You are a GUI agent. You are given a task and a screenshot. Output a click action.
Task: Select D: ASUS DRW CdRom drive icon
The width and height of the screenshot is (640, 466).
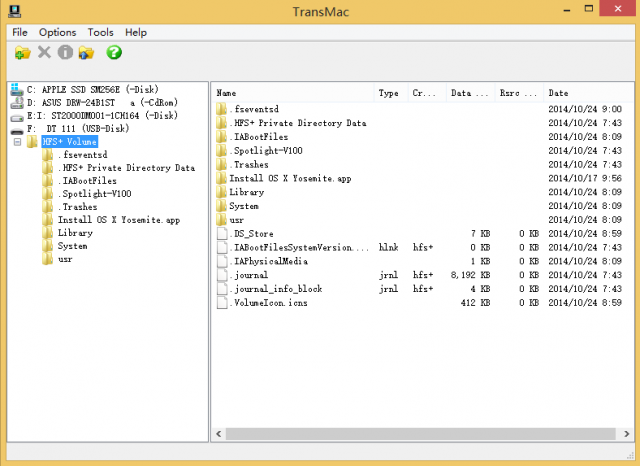tap(17, 102)
